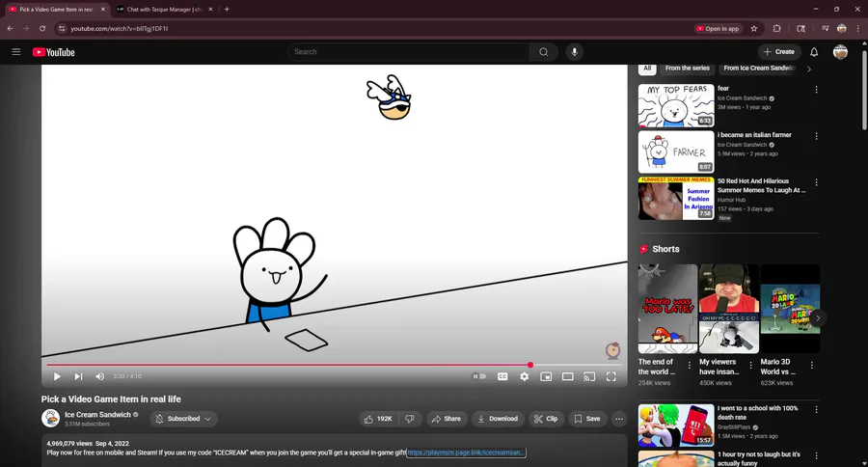The image size is (868, 467).
Task: Cast video to a TV
Action: 589,376
